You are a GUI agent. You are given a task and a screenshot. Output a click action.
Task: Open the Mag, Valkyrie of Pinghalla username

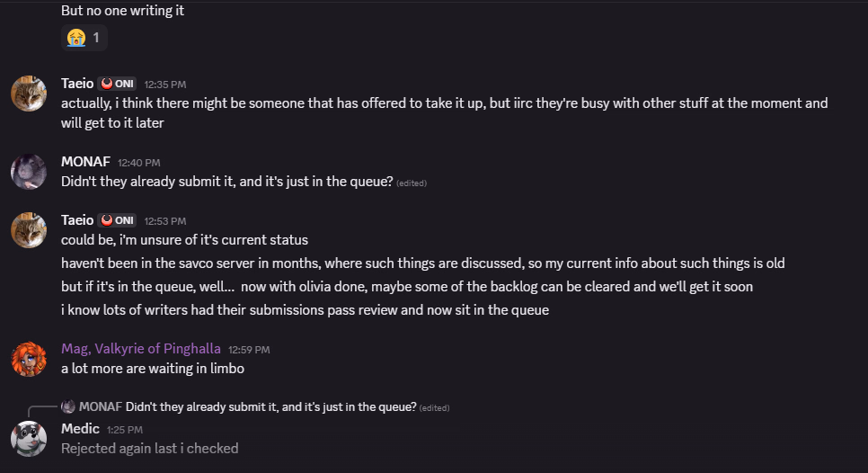click(x=140, y=349)
